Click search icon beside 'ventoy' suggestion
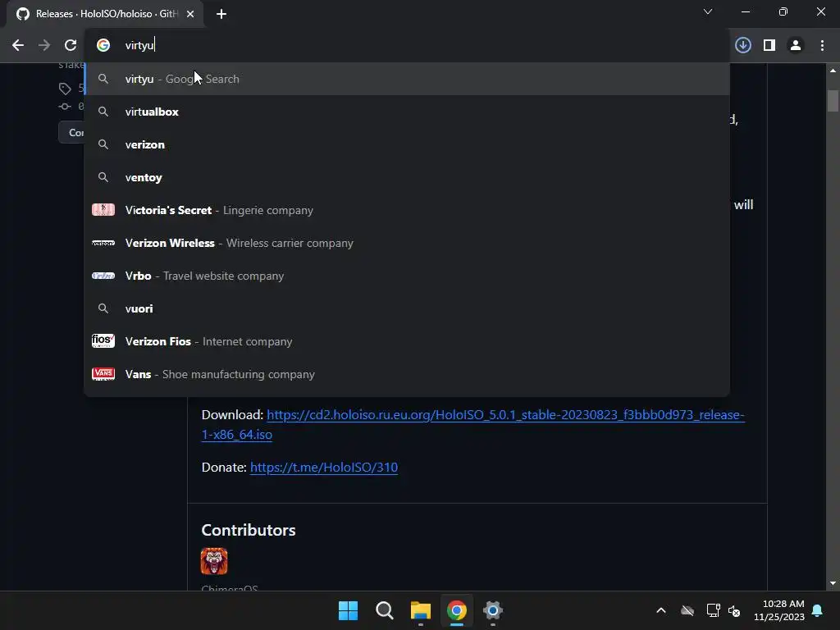The image size is (840, 630). (103, 177)
